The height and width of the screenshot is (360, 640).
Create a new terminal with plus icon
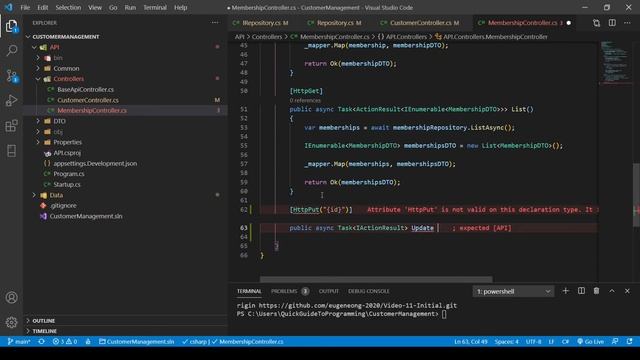[565, 291]
